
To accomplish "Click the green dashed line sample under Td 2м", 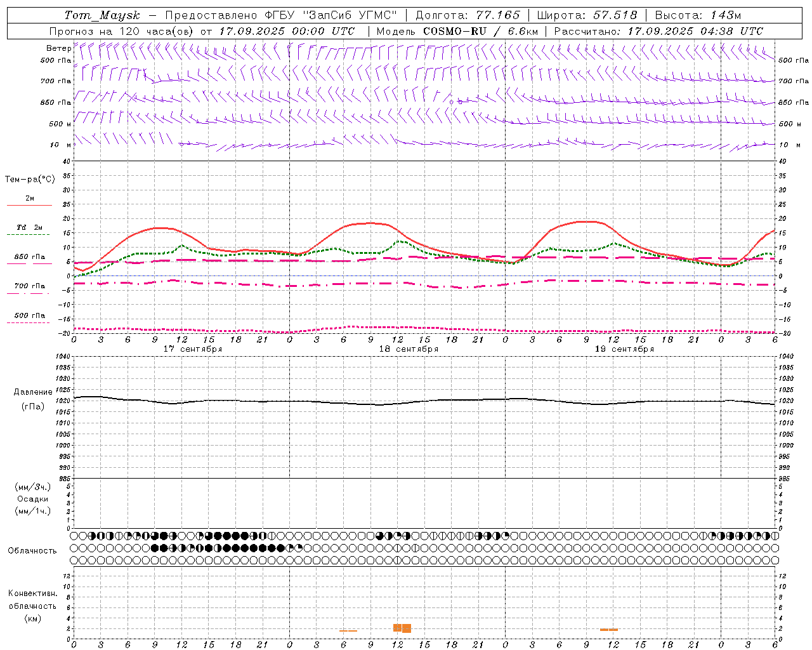I will pyautogui.click(x=28, y=234).
